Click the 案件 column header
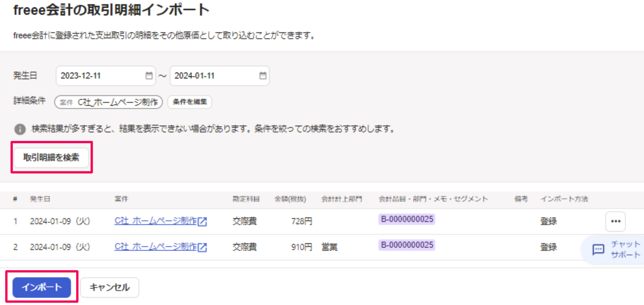 [121, 199]
